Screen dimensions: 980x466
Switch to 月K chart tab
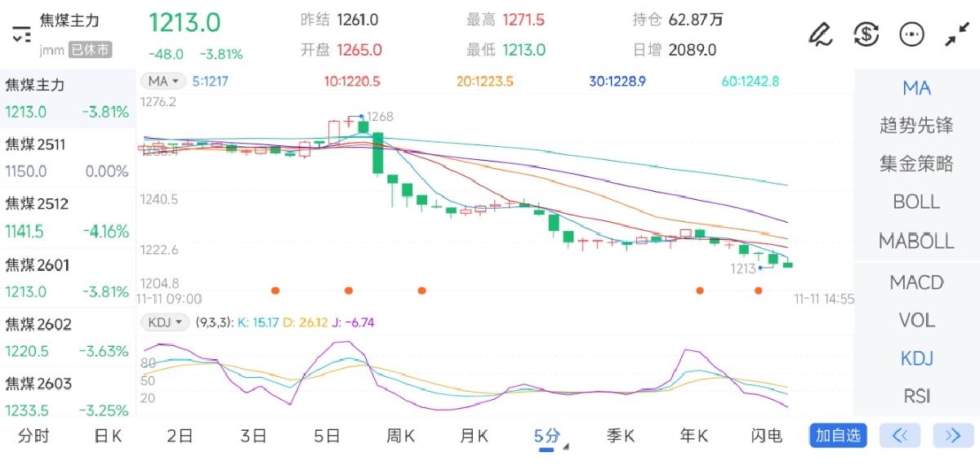[x=474, y=436]
